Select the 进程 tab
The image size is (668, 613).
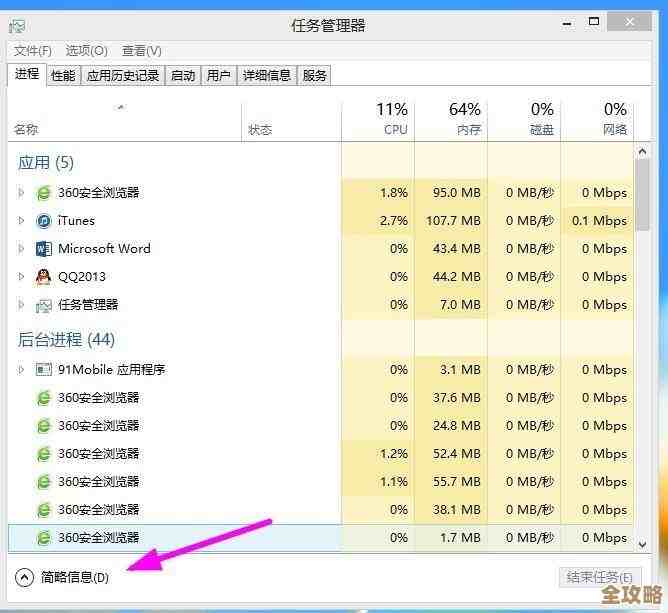[27, 75]
